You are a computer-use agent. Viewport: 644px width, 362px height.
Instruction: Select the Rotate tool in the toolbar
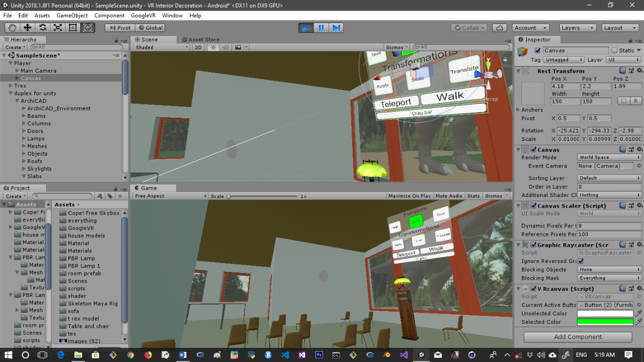tap(42, 28)
